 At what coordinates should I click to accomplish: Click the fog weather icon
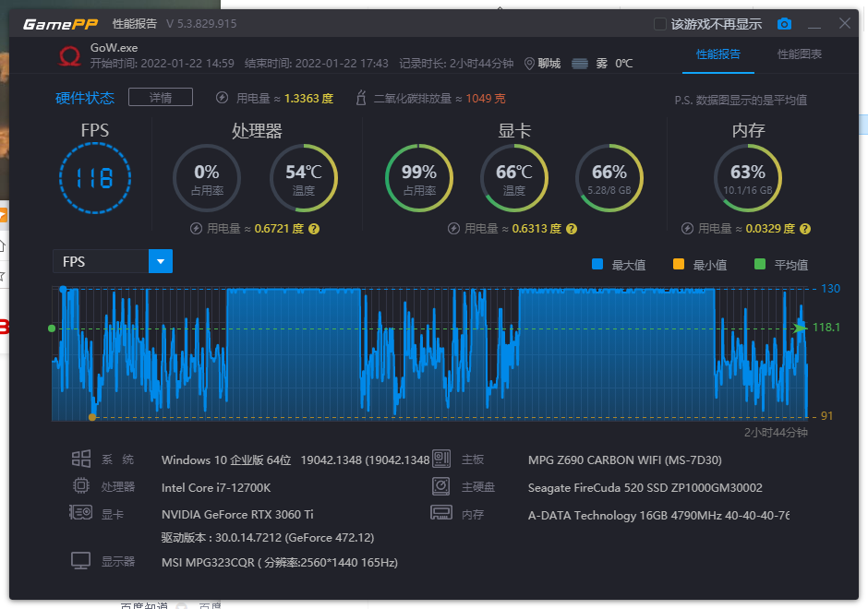click(580, 64)
